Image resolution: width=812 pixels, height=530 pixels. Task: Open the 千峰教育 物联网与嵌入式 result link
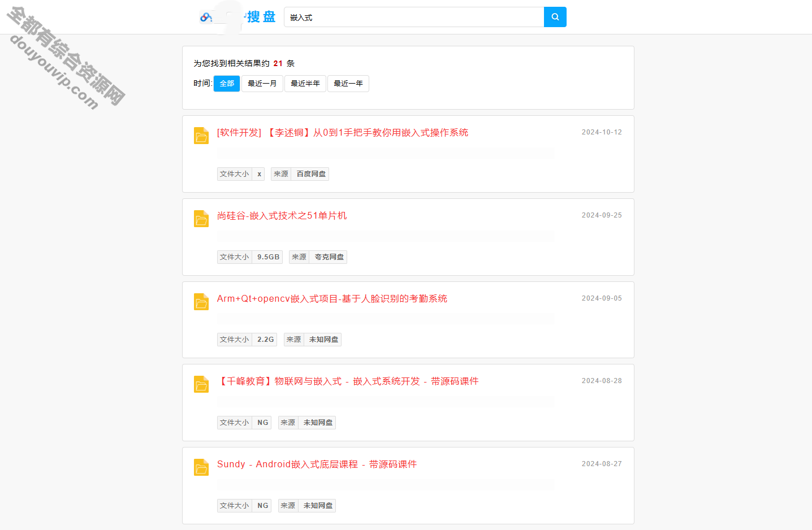tap(348, 381)
